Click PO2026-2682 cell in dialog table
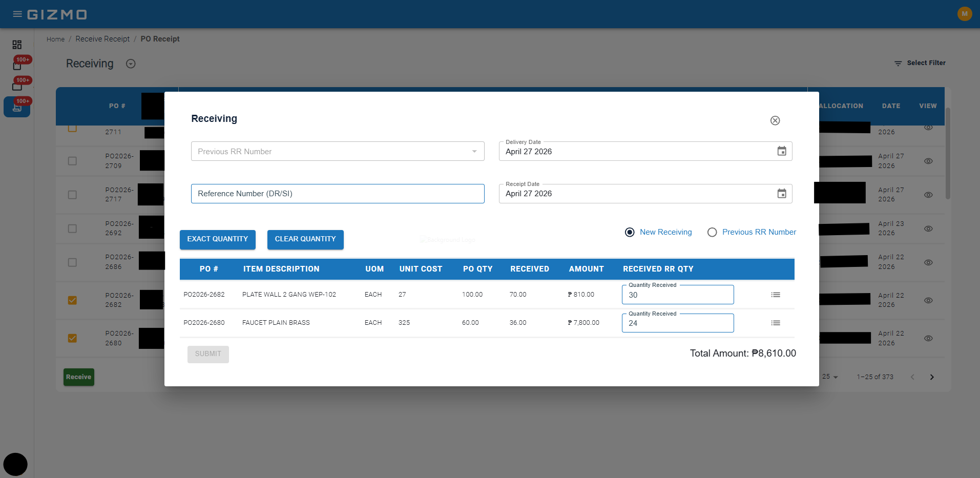This screenshot has height=478, width=980. (204, 295)
